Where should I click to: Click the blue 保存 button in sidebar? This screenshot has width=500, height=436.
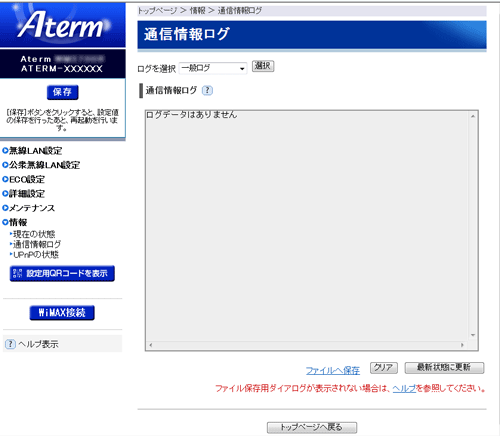(x=63, y=92)
